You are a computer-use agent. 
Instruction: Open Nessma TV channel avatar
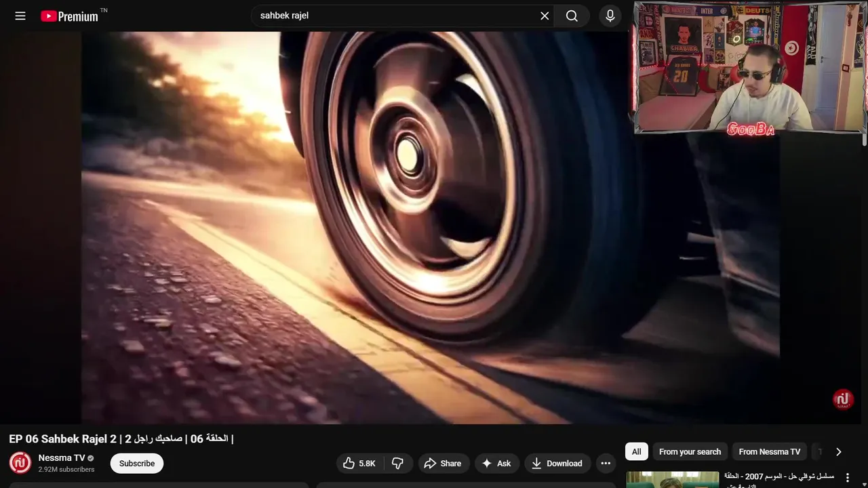click(x=20, y=463)
